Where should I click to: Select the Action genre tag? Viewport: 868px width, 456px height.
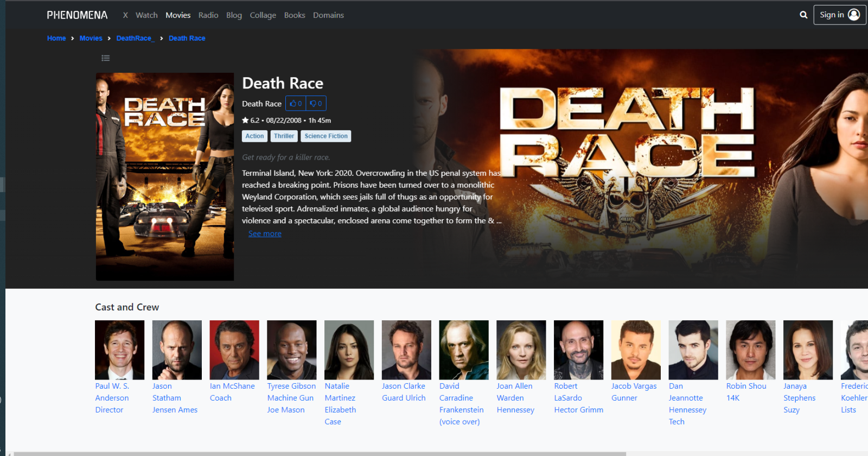coord(254,136)
